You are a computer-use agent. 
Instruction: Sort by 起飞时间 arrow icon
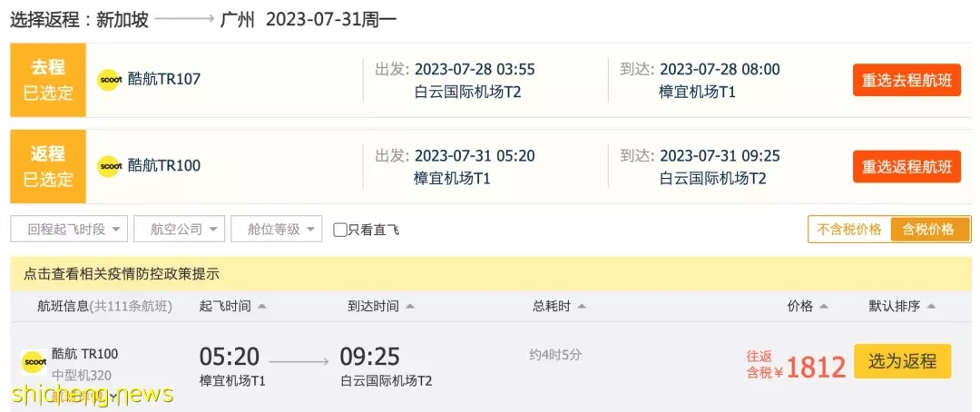pos(262,307)
